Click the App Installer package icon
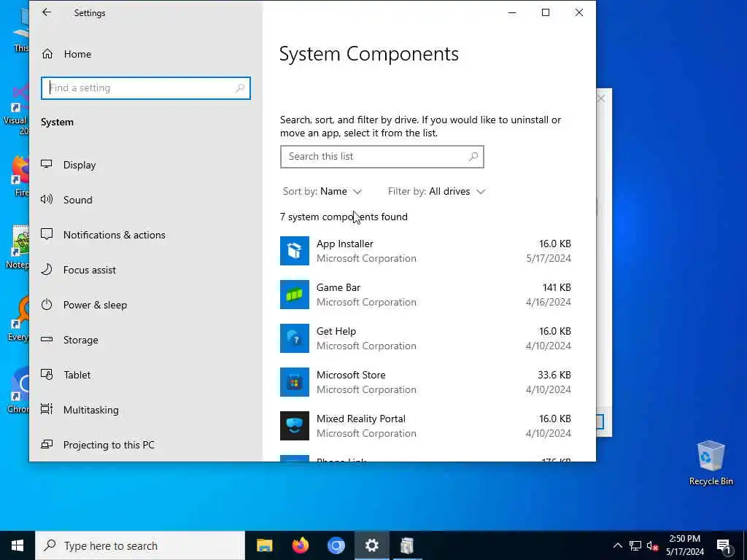 pyautogui.click(x=295, y=251)
